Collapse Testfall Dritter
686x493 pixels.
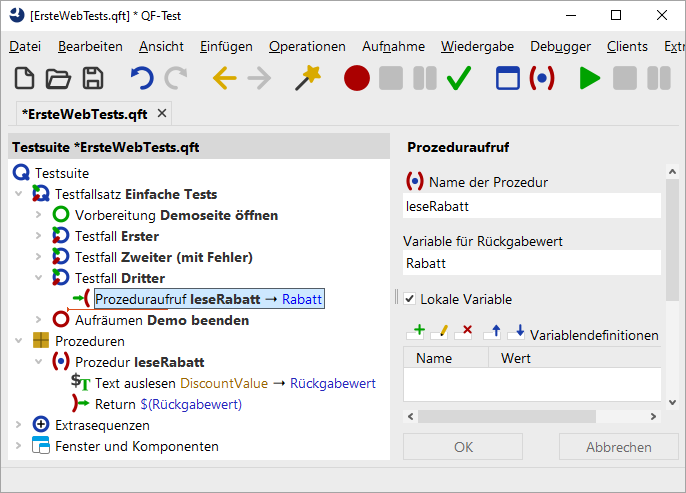[38, 277]
